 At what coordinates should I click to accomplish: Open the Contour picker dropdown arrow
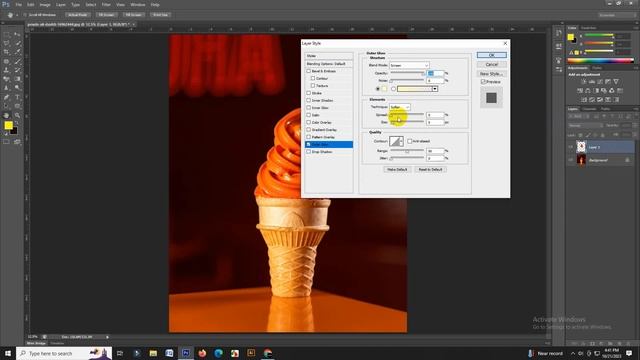click(x=401, y=141)
